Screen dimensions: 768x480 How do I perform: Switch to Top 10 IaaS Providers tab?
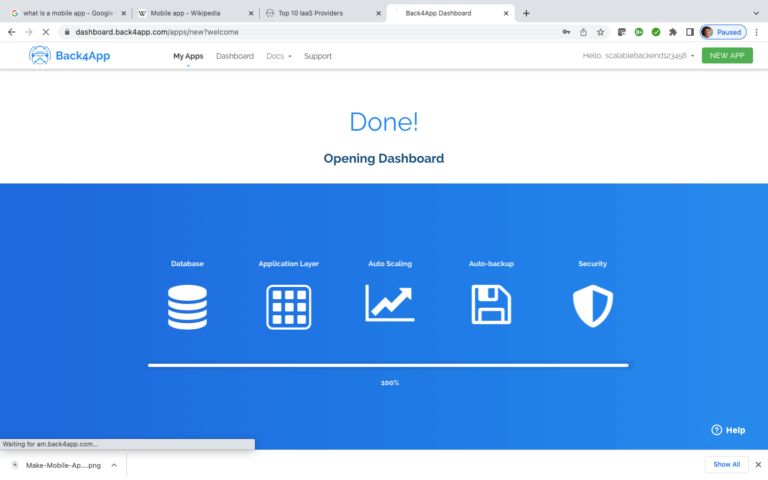(x=320, y=13)
